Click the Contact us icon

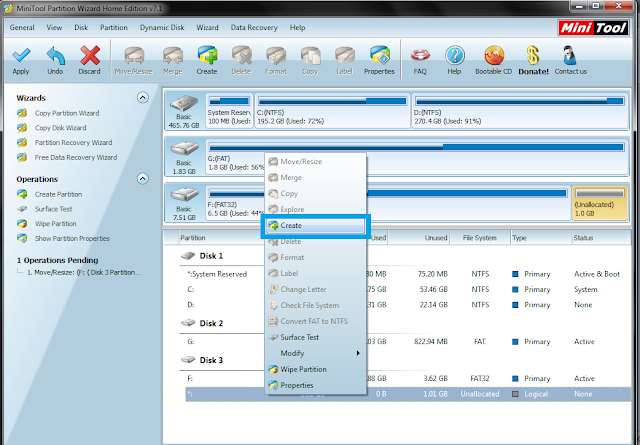[x=570, y=56]
